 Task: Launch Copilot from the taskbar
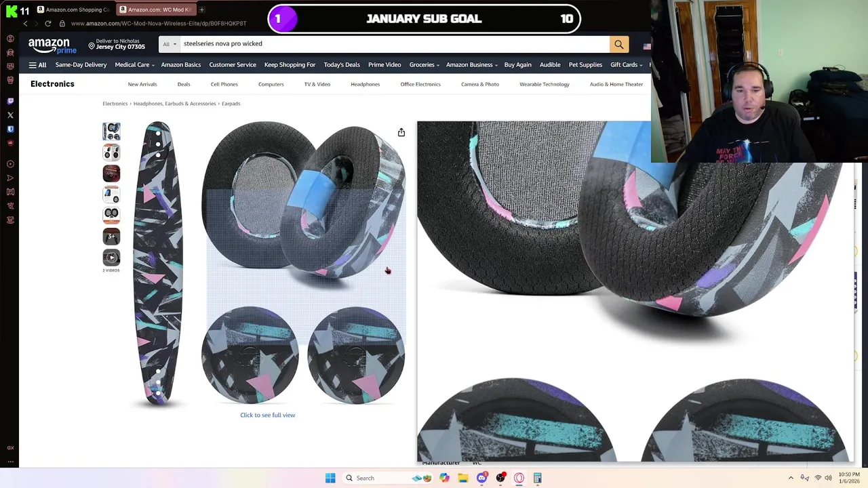(444, 478)
